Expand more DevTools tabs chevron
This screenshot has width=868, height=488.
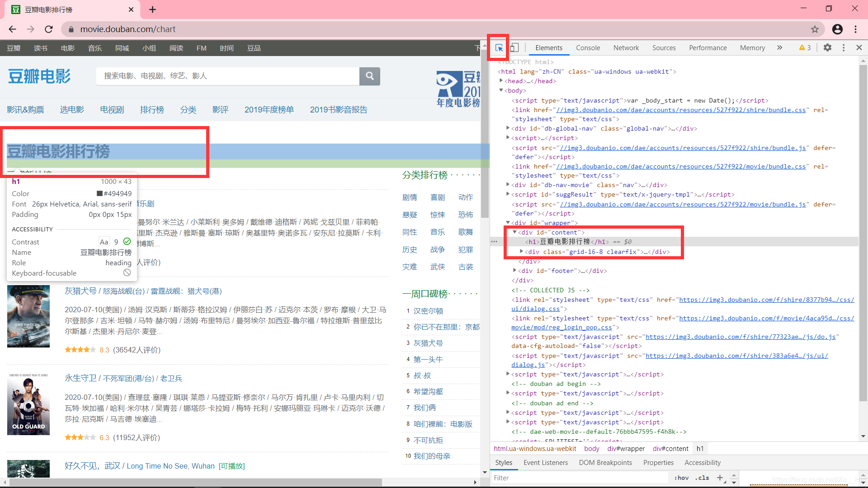pos(779,47)
